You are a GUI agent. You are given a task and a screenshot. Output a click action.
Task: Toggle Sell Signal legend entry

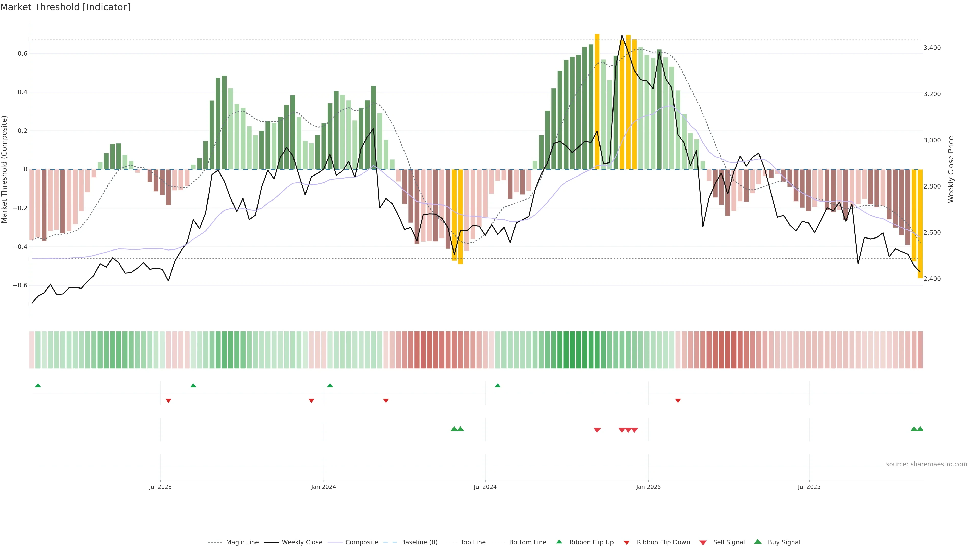(729, 542)
